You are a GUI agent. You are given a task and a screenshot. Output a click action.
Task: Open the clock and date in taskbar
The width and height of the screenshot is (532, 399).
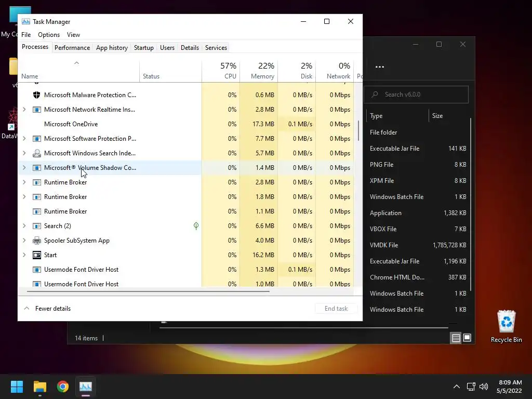click(x=510, y=387)
